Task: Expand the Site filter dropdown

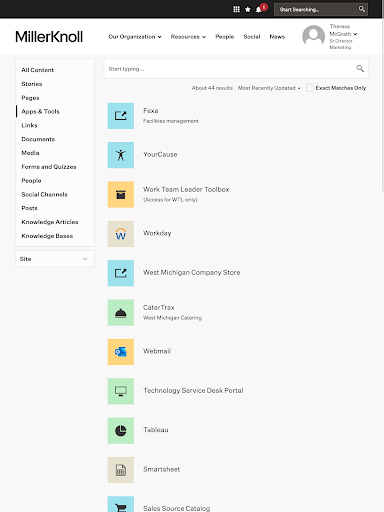Action: pyautogui.click(x=55, y=259)
